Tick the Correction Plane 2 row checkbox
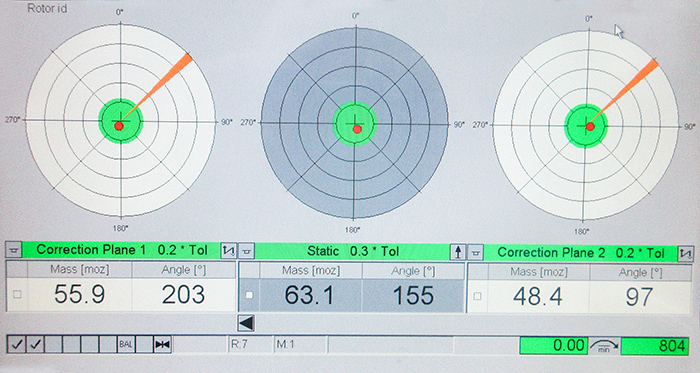The height and width of the screenshot is (373, 700). point(477,296)
